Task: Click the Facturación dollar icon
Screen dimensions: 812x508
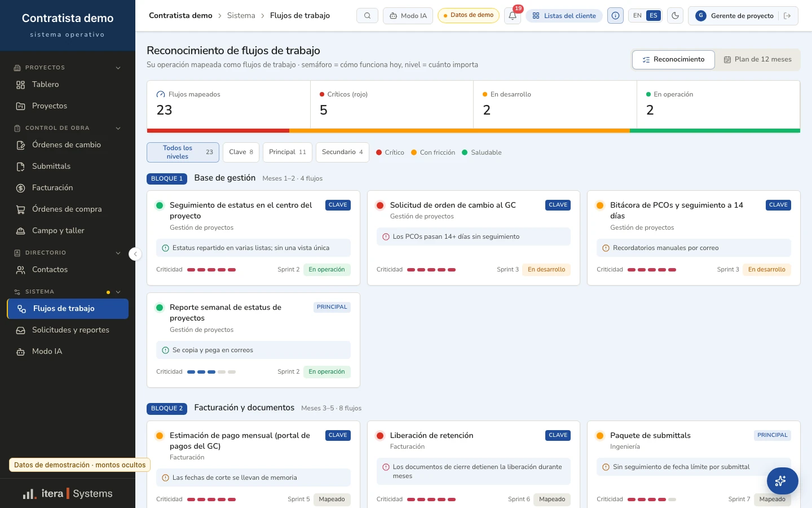Action: pyautogui.click(x=21, y=188)
